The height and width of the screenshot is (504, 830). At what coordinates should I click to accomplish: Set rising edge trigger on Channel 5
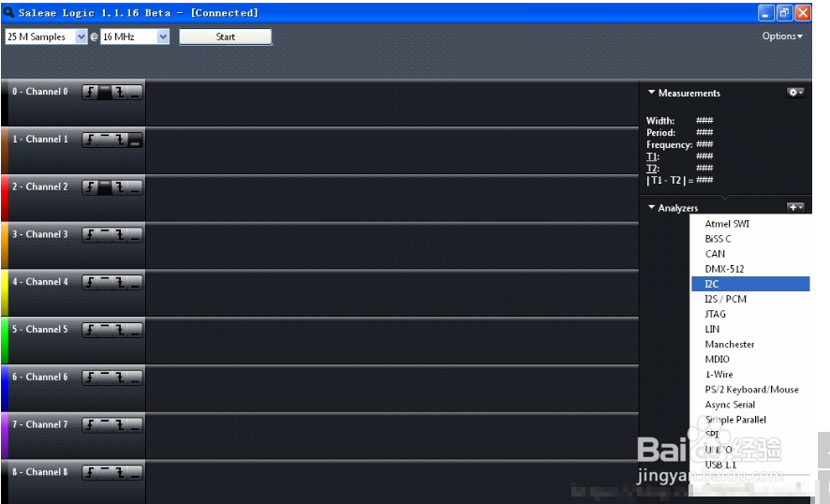(90, 330)
